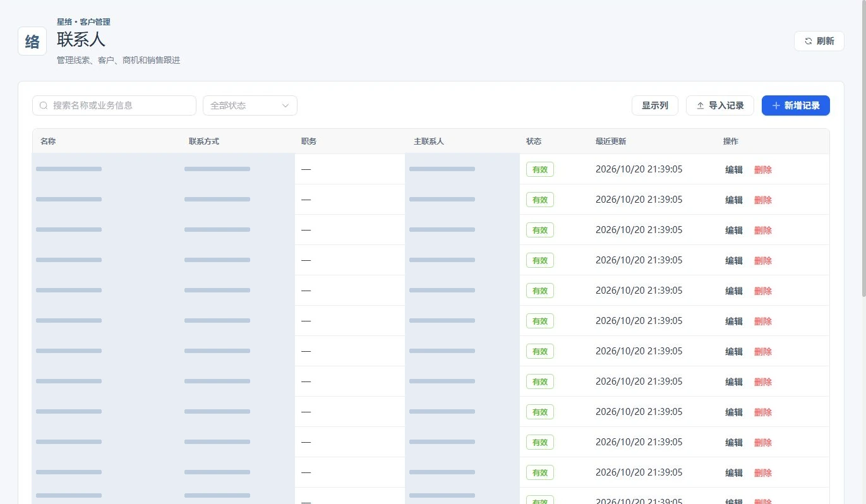Click the 状态 column header
Screen dimensions: 866x504
pyautogui.click(x=534, y=141)
